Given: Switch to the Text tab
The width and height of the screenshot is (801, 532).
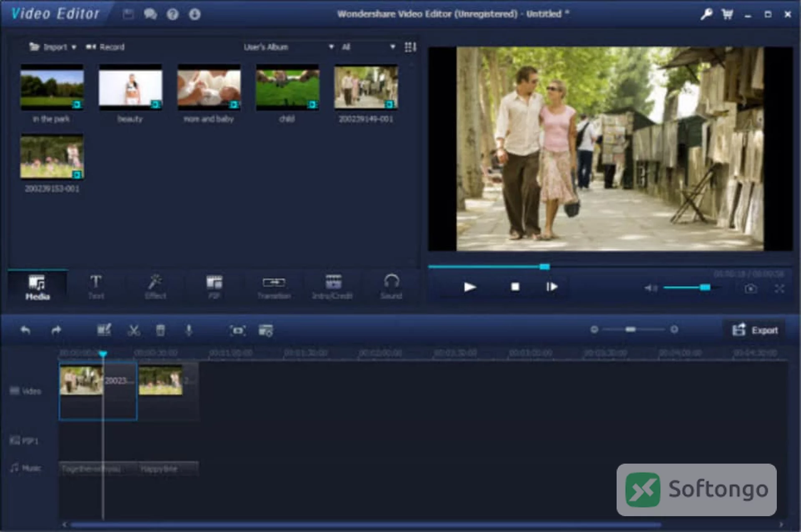Looking at the screenshot, I should tap(96, 287).
